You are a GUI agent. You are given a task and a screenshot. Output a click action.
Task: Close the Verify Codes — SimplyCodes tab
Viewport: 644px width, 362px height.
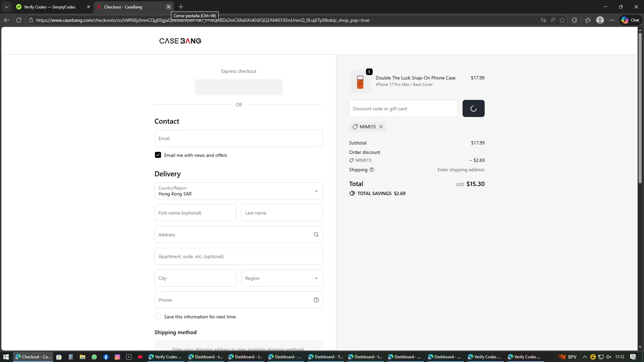click(88, 7)
